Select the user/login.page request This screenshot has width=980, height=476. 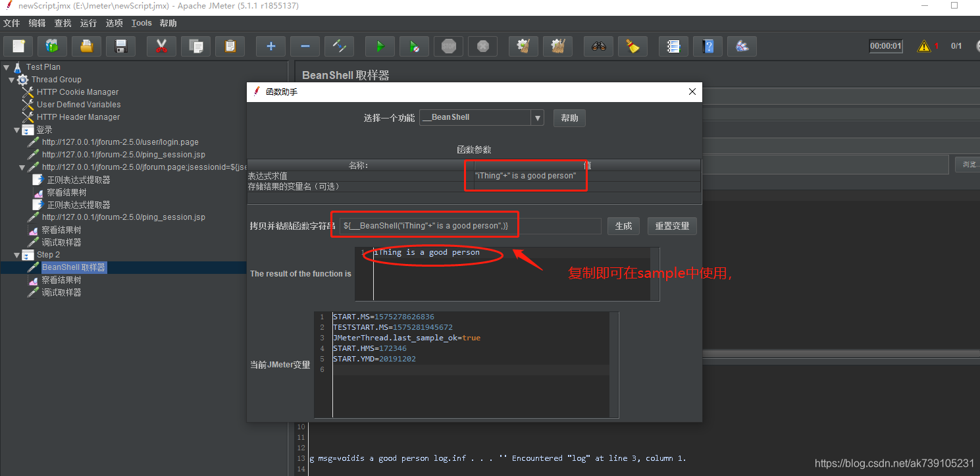(x=120, y=142)
